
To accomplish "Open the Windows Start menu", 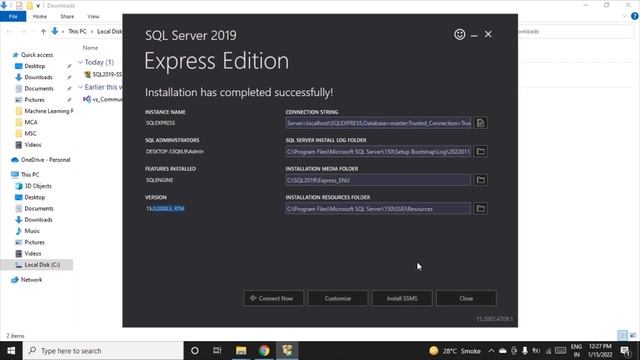I will point(11,351).
